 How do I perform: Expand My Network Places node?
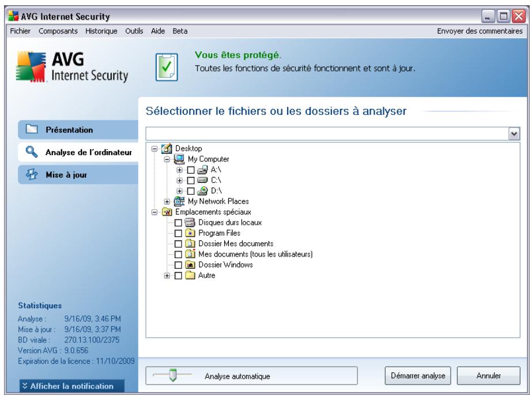[167, 202]
